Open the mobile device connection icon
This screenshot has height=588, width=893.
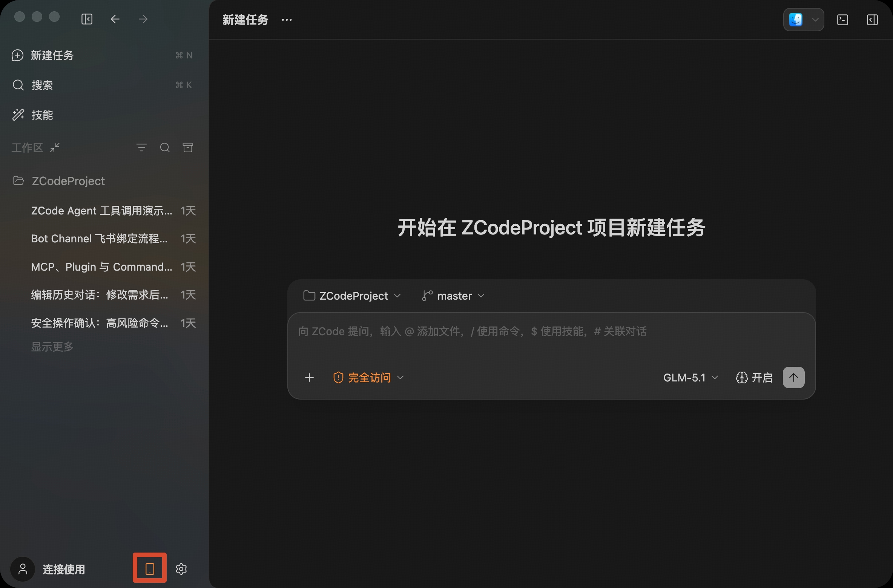[x=150, y=569]
